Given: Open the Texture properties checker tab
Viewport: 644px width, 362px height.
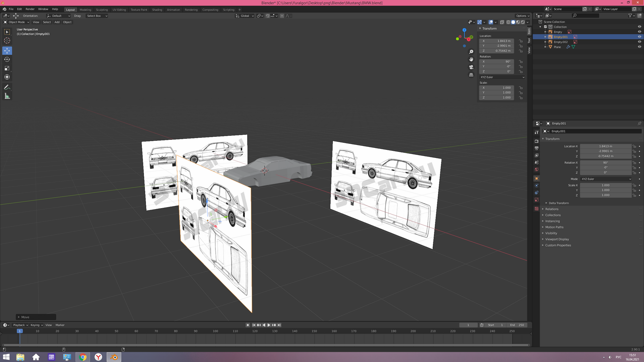Looking at the screenshot, I should point(537,208).
